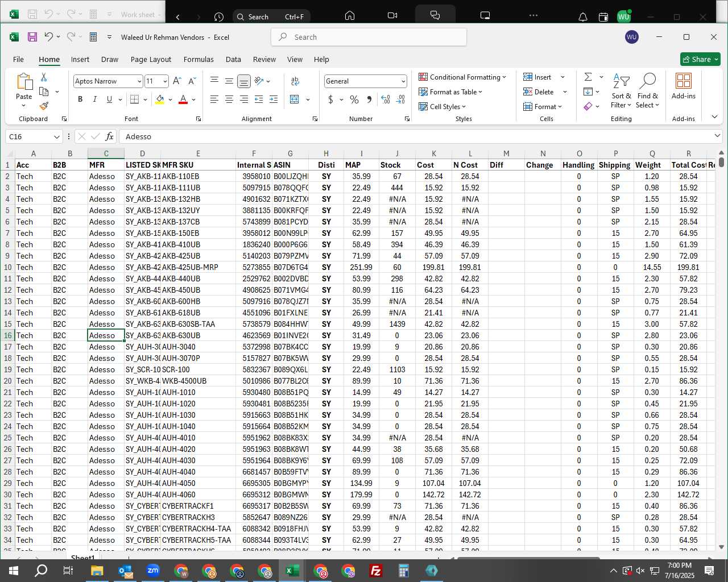Decrease decimal places
This screenshot has height=582, width=728.
400,99
